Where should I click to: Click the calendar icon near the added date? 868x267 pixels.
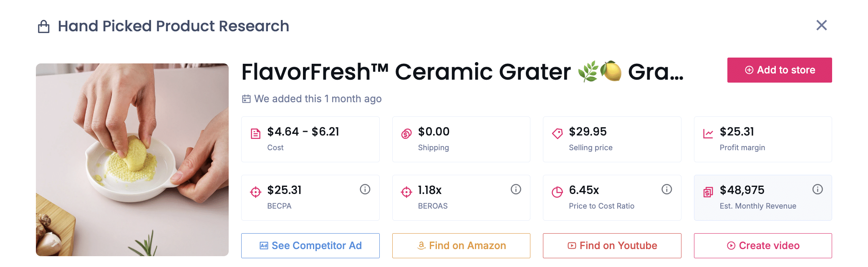[x=246, y=99]
